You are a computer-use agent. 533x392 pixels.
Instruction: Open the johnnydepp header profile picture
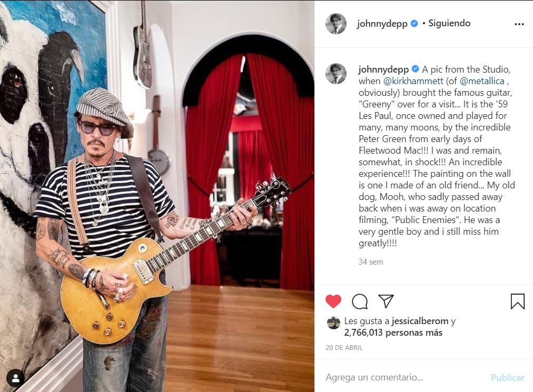click(x=336, y=24)
